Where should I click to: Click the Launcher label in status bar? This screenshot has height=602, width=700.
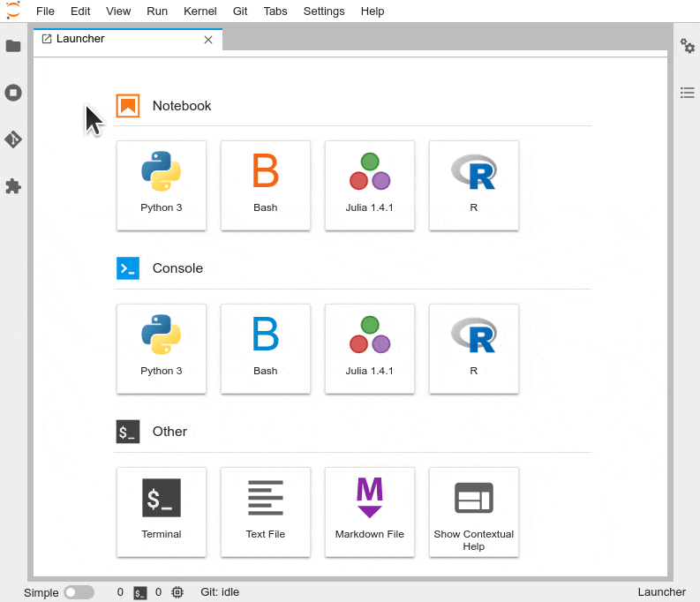(x=662, y=592)
